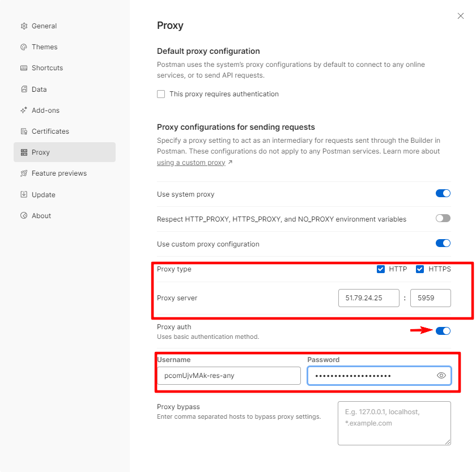Uncheck the HTTPS proxy type checkbox
This screenshot has width=476, height=472.
[x=420, y=269]
